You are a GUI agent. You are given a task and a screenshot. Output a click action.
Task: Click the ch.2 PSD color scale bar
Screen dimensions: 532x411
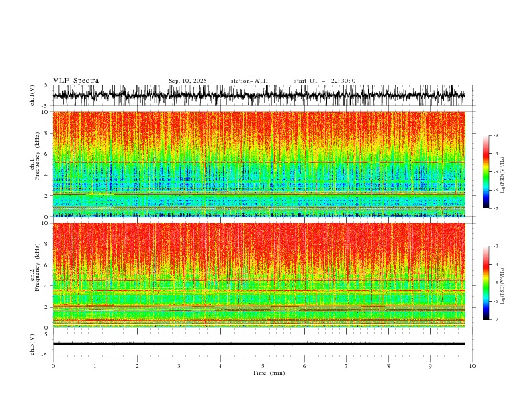tap(486, 283)
